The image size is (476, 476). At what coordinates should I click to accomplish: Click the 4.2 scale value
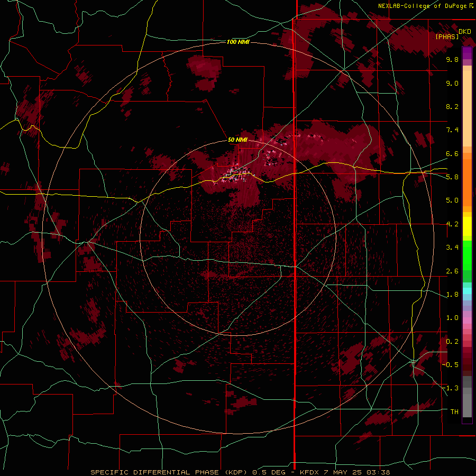point(452,224)
